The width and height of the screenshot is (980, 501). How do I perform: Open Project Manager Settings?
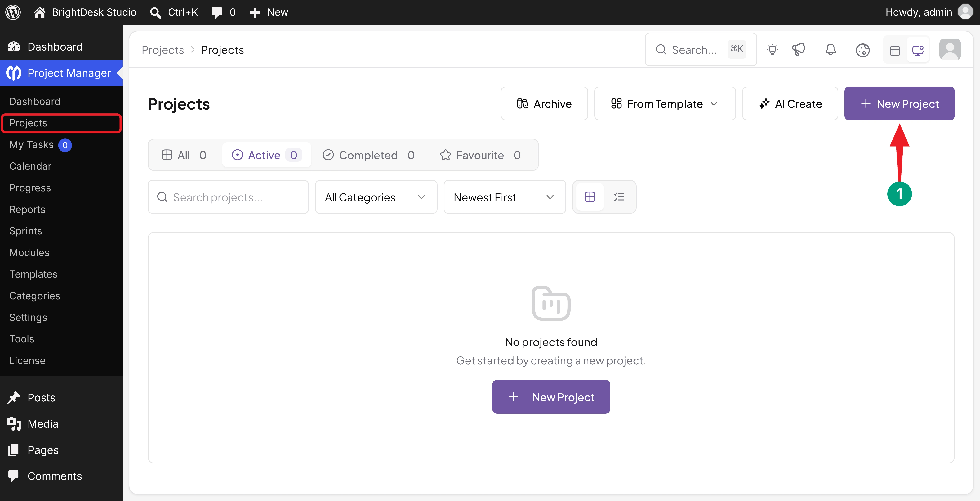click(28, 318)
